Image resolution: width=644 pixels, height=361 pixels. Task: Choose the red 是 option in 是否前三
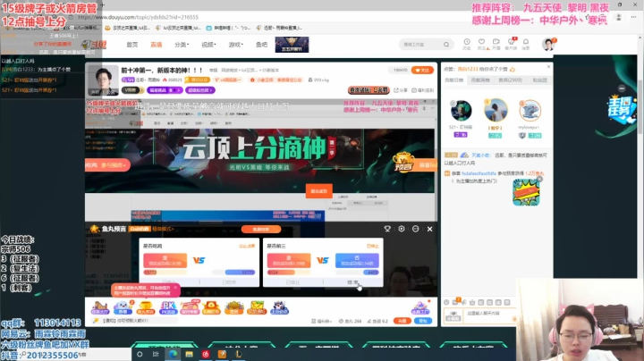(289, 261)
